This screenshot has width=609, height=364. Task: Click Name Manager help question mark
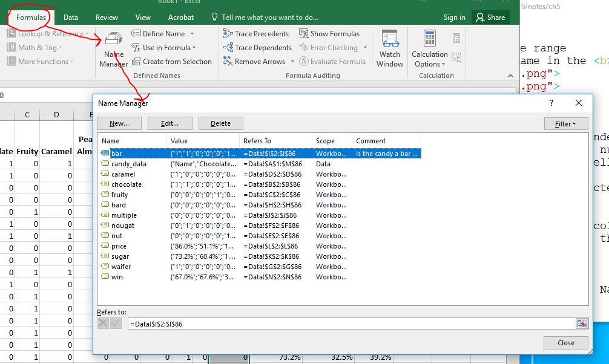pos(551,103)
